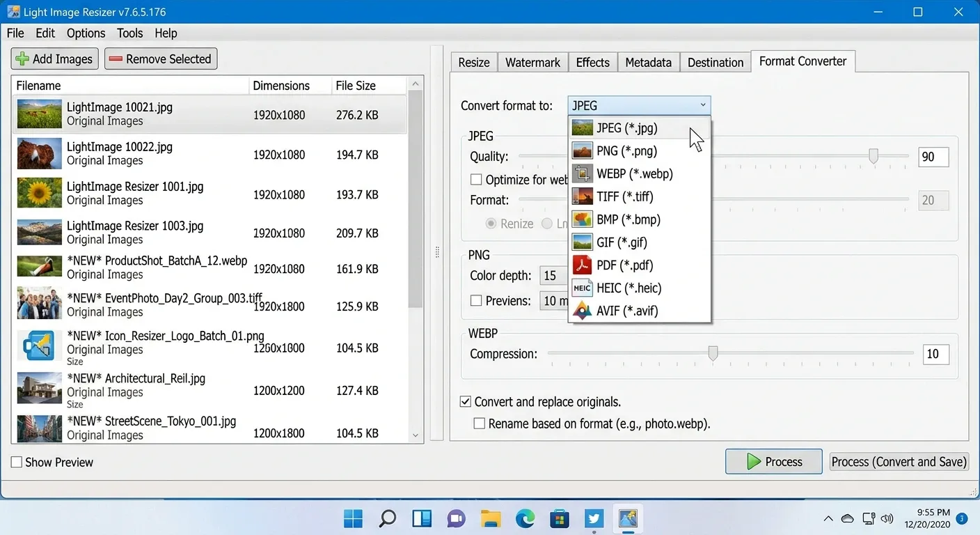Choose HEIC (*.heic) from format list

(640, 288)
